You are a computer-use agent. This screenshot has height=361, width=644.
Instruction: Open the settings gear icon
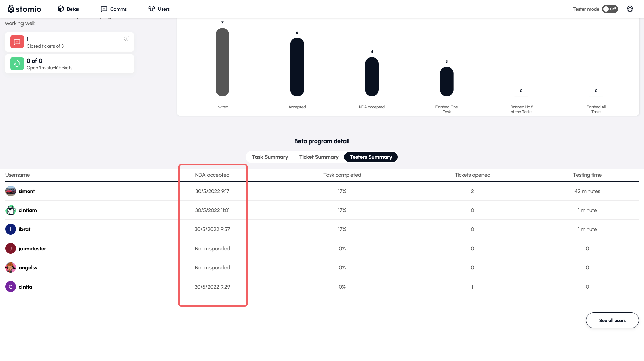630,9
